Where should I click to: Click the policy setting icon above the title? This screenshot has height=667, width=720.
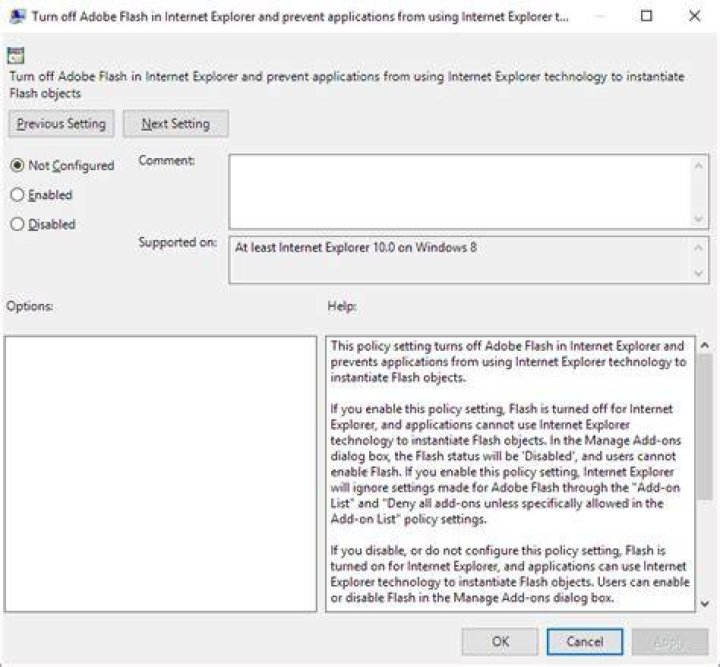click(16, 56)
